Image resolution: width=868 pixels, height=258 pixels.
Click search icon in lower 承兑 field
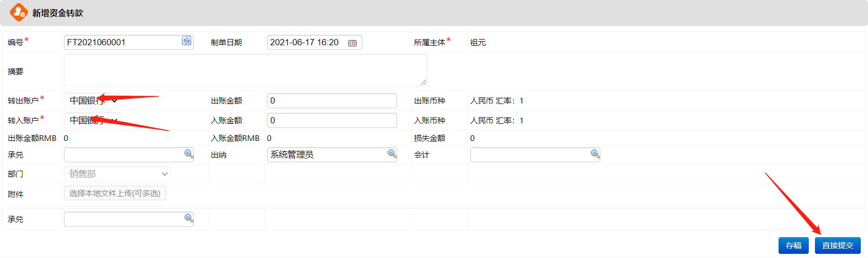pyautogui.click(x=189, y=218)
